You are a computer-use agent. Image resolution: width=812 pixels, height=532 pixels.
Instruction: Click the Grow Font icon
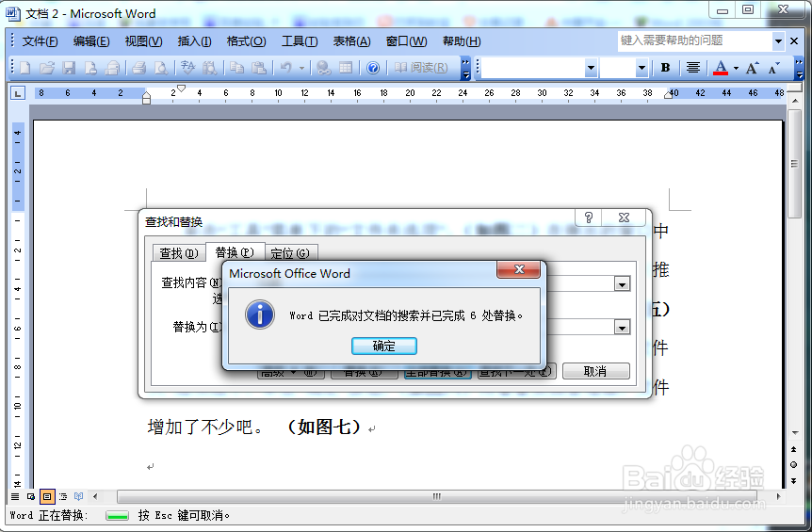point(752,68)
